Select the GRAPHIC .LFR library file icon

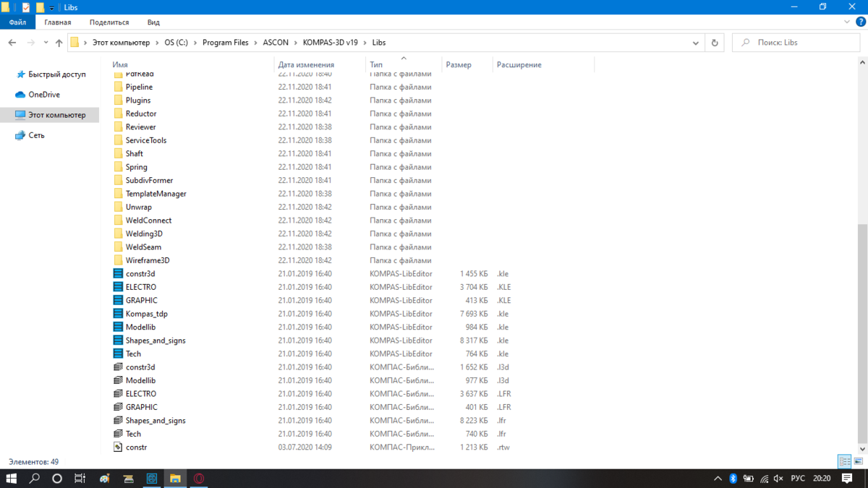tap(119, 407)
